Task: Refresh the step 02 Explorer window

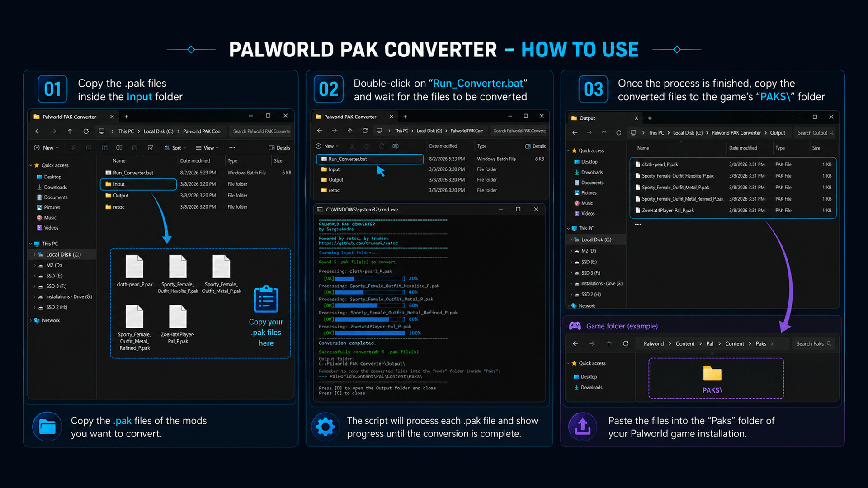Action: 365,131
